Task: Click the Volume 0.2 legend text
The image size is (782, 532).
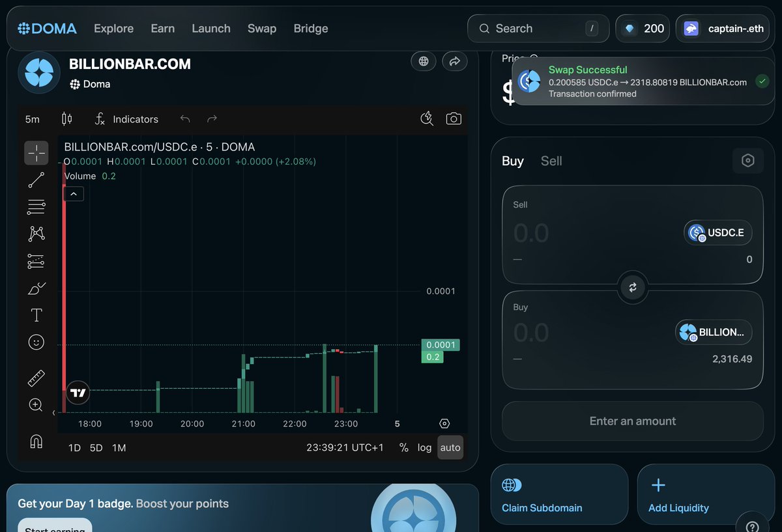Action: tap(90, 176)
